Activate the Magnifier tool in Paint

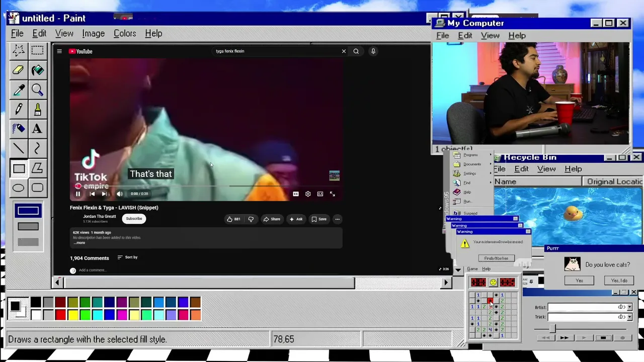(x=37, y=89)
